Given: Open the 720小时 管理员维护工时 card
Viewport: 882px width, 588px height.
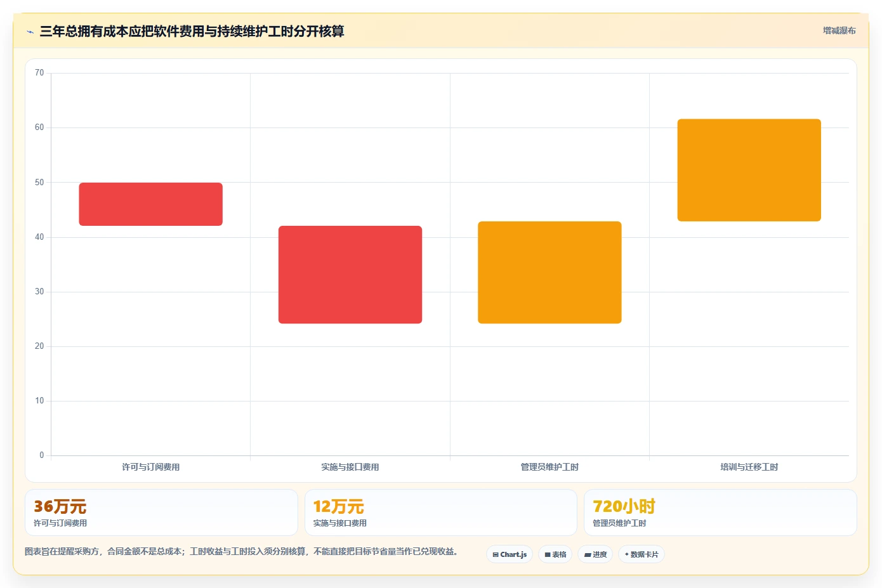Looking at the screenshot, I should pos(720,513).
